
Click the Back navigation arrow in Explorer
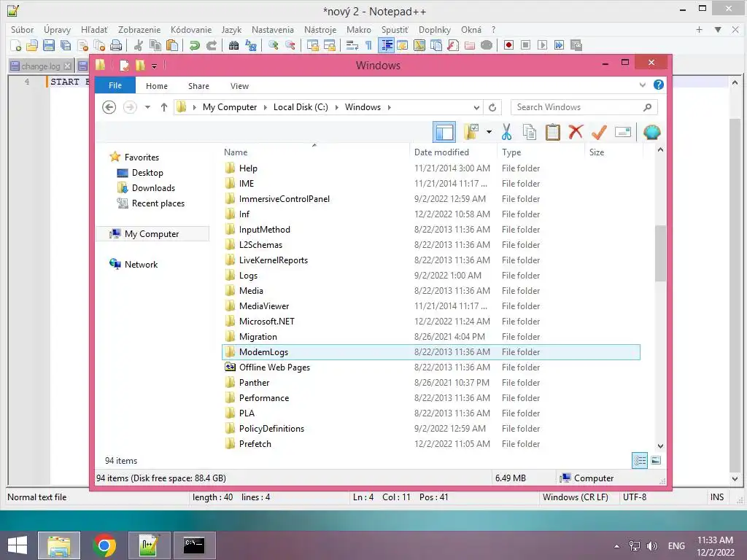point(109,107)
